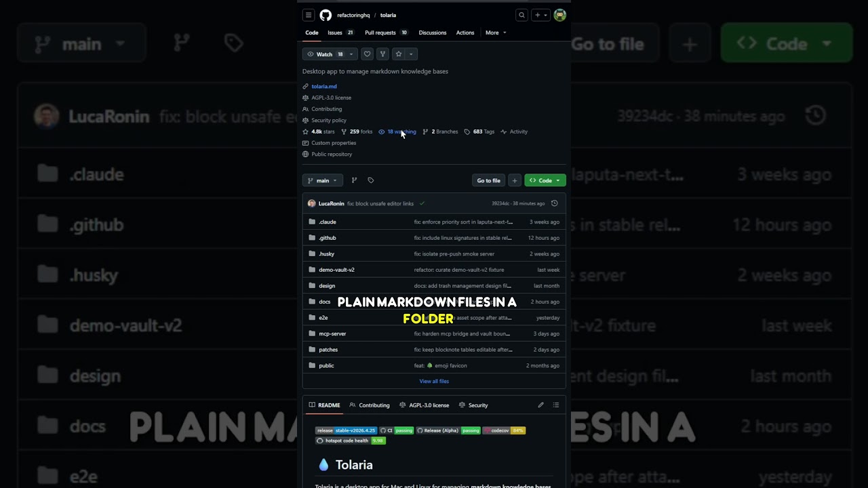868x488 pixels.
Task: Click the README edit pencil icon
Action: coord(540,405)
